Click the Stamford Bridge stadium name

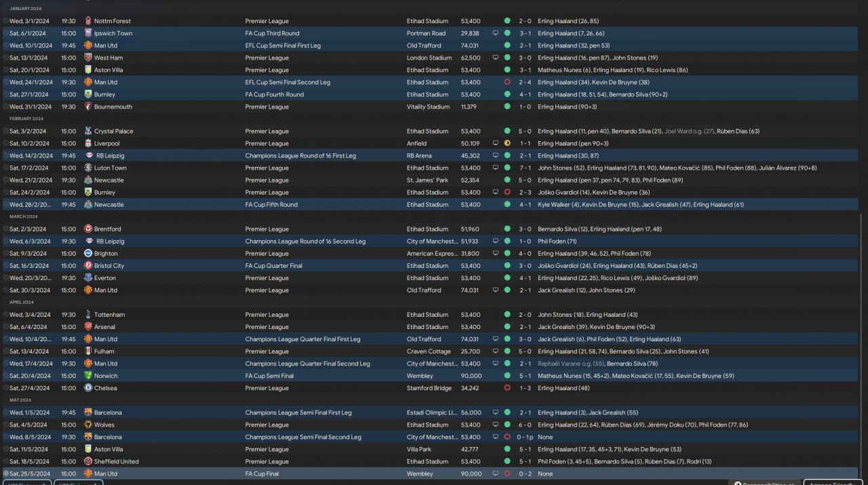click(430, 388)
